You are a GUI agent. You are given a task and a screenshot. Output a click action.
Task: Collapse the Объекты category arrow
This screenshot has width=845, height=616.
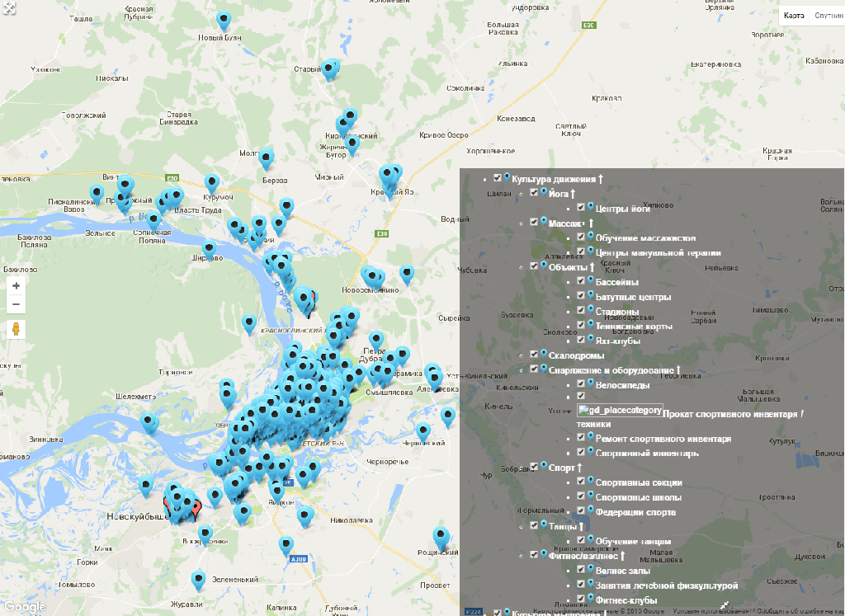(x=592, y=267)
